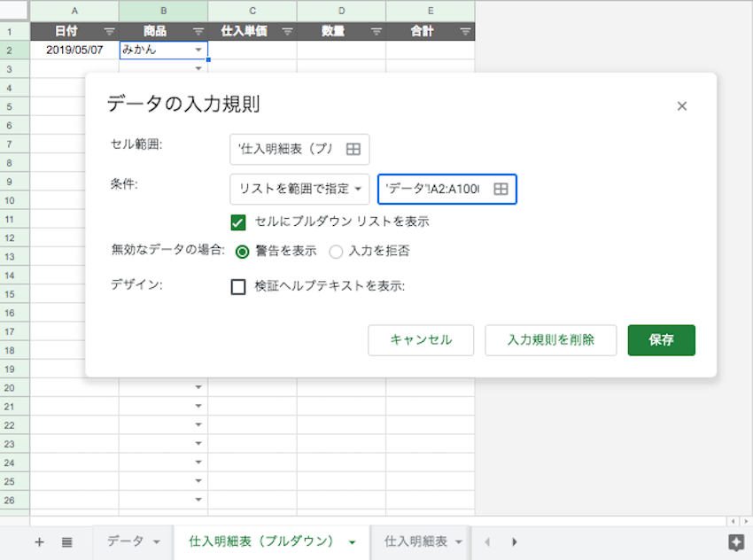Open the filter icon on the 仕入単価 column
The width and height of the screenshot is (753, 560).
[288, 30]
